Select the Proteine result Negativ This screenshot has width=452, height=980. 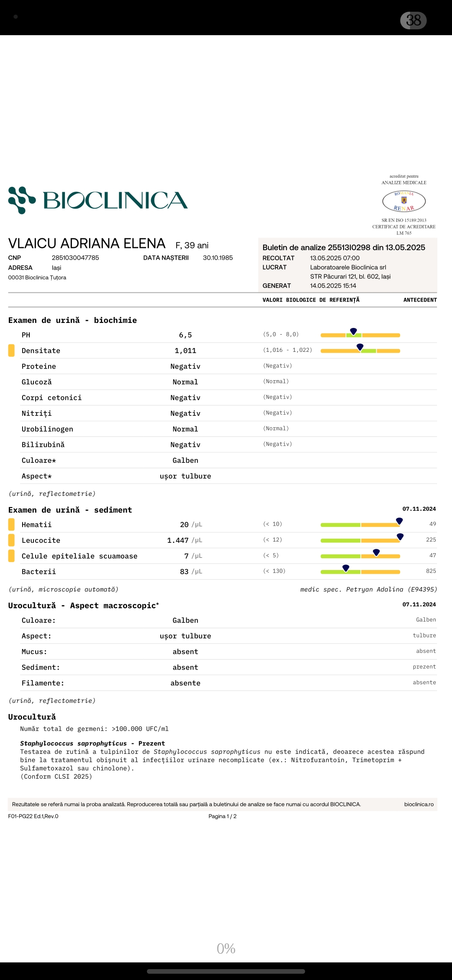pyautogui.click(x=185, y=366)
